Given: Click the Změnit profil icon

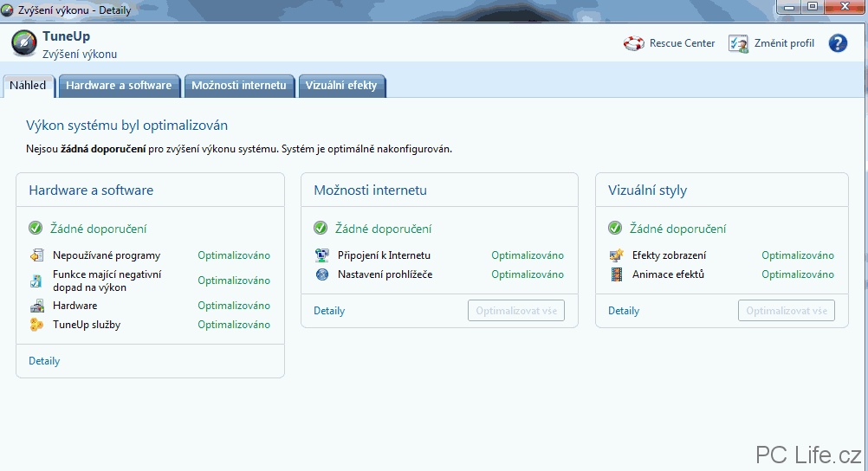Looking at the screenshot, I should point(738,43).
